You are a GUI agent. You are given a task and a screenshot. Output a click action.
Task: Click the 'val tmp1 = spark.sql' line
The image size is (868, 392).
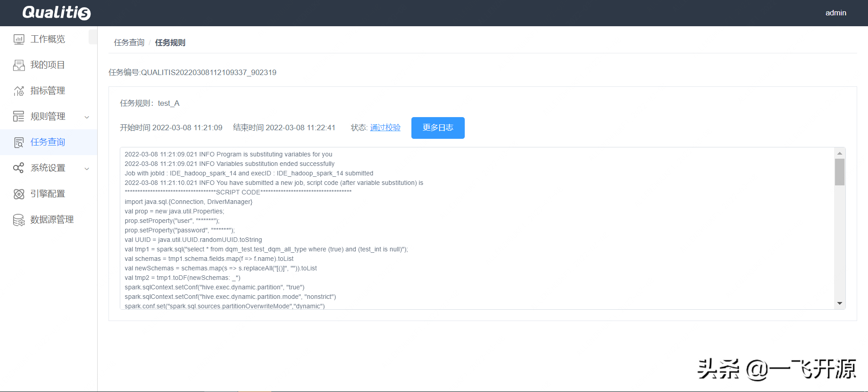(x=266, y=249)
